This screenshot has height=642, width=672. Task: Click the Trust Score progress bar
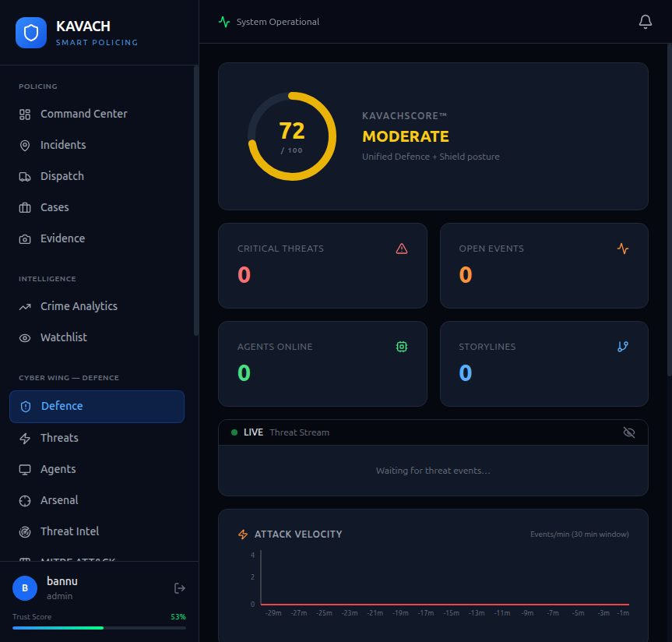tap(99, 628)
